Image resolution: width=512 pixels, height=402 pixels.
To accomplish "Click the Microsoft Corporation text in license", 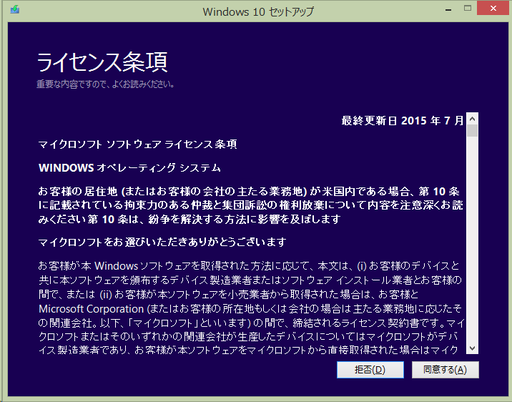I will coord(91,309).
